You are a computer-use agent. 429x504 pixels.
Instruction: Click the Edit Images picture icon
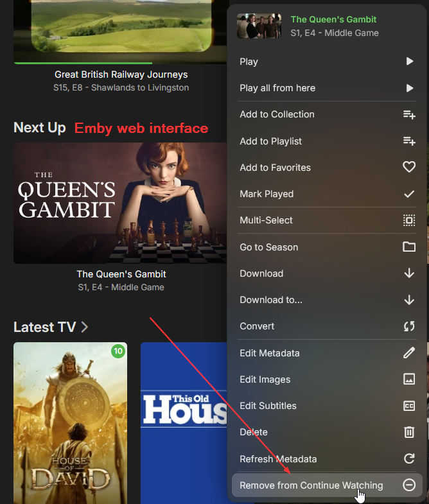(409, 379)
